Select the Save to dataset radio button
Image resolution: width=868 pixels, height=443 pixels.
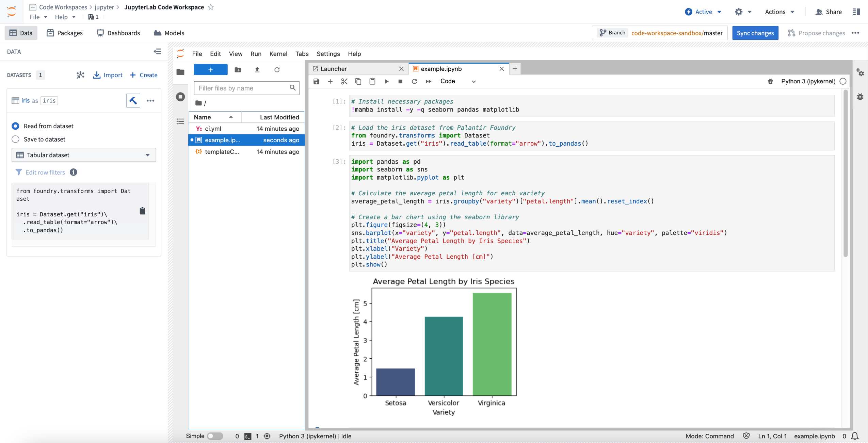[x=15, y=138]
